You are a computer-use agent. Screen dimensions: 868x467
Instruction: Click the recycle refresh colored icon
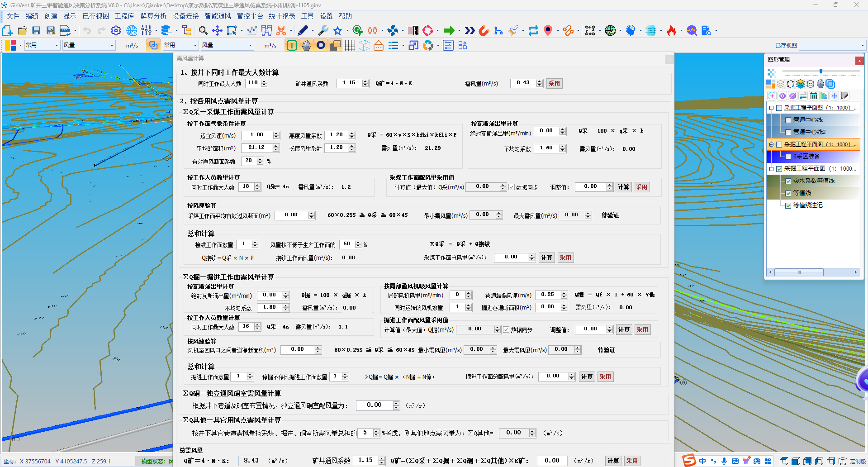428,45
